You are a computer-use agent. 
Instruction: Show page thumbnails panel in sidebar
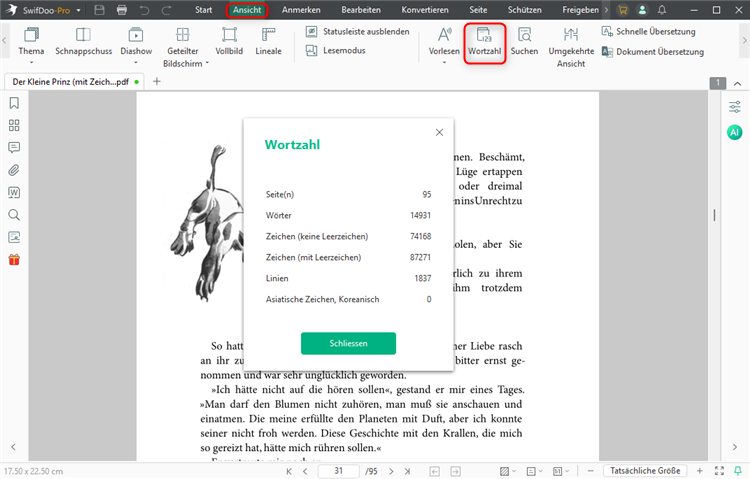(x=14, y=125)
